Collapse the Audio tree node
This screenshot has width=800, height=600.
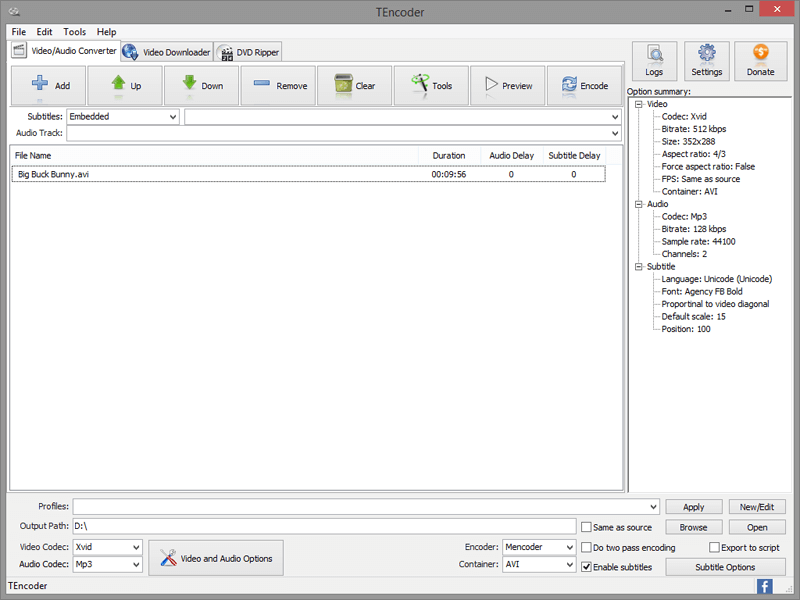pos(637,204)
